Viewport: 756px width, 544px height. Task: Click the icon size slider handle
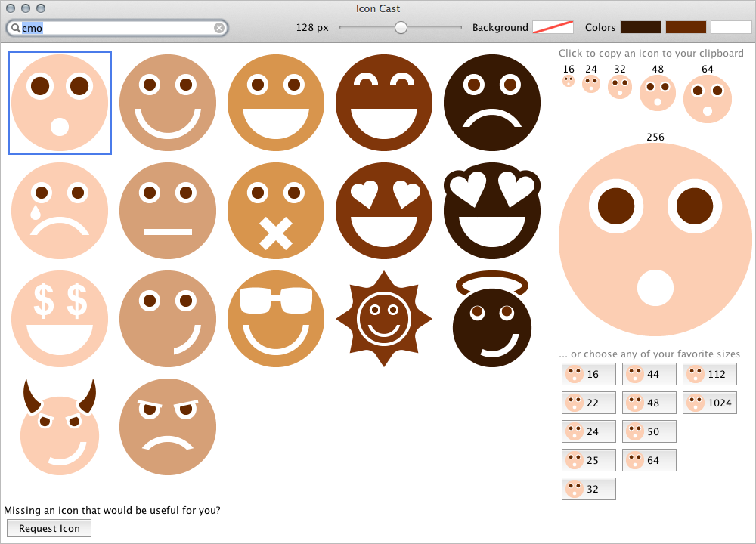pyautogui.click(x=401, y=27)
